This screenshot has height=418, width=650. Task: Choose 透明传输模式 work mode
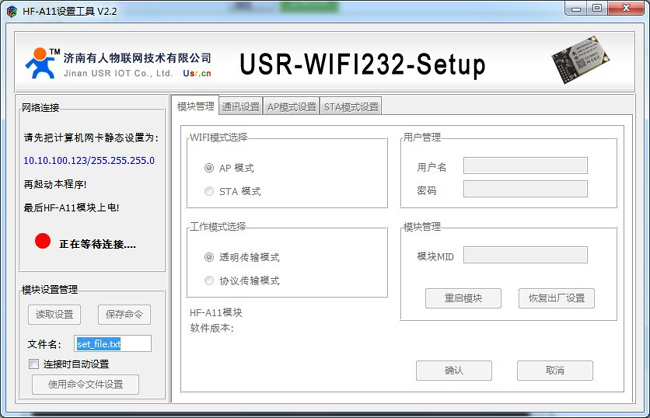coord(209,257)
